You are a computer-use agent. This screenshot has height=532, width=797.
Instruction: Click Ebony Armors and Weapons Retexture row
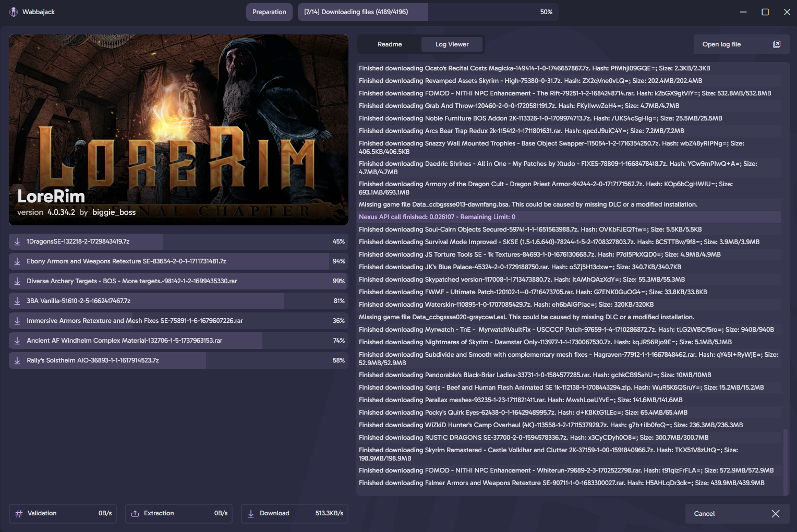coord(178,261)
